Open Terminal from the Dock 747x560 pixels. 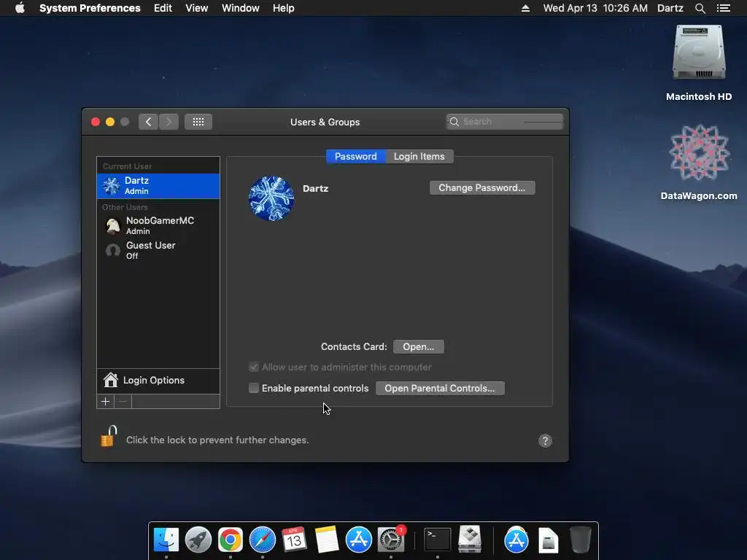pyautogui.click(x=438, y=540)
